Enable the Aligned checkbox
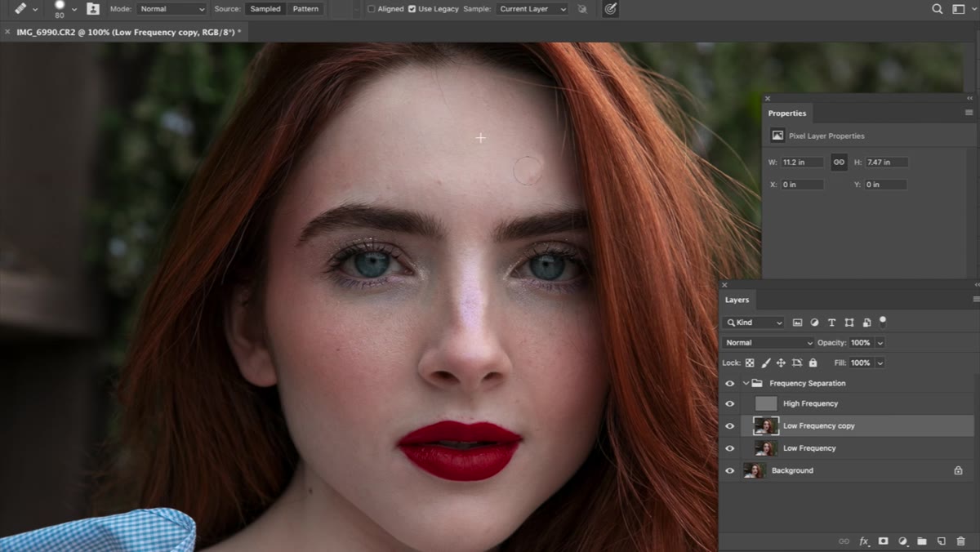This screenshot has height=552, width=980. (x=371, y=9)
